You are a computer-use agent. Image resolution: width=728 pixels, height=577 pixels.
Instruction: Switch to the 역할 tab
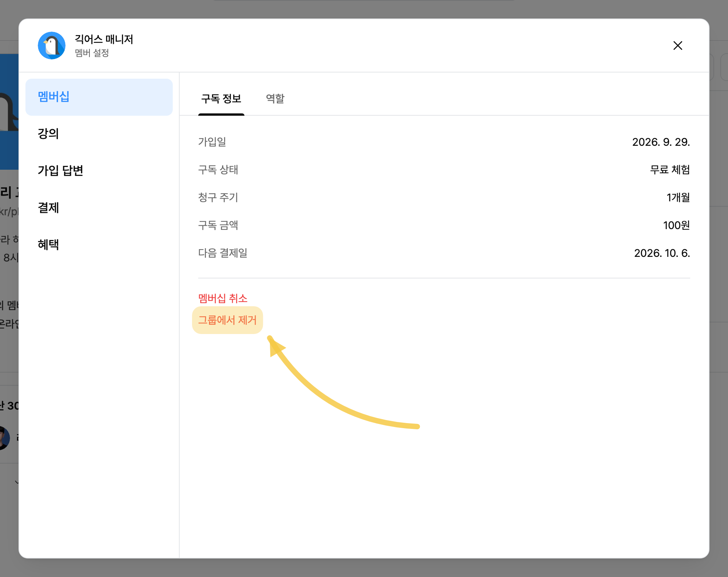tap(275, 99)
